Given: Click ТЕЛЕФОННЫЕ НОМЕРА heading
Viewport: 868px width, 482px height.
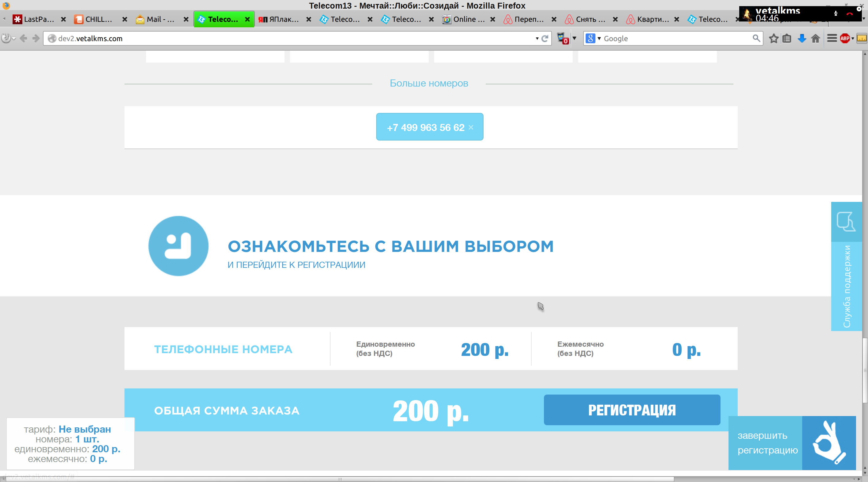Looking at the screenshot, I should (x=223, y=349).
